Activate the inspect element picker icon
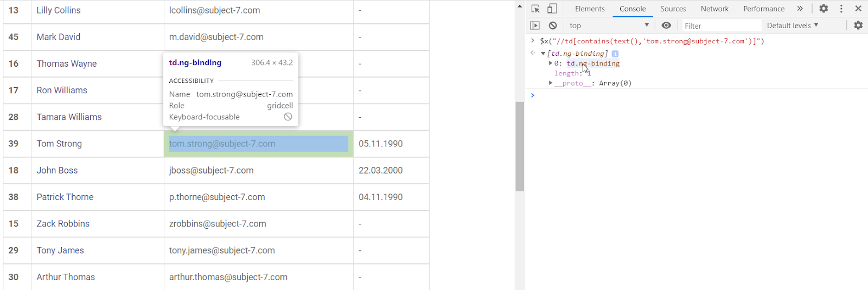Screen dimensions: 868x290 tap(535, 9)
